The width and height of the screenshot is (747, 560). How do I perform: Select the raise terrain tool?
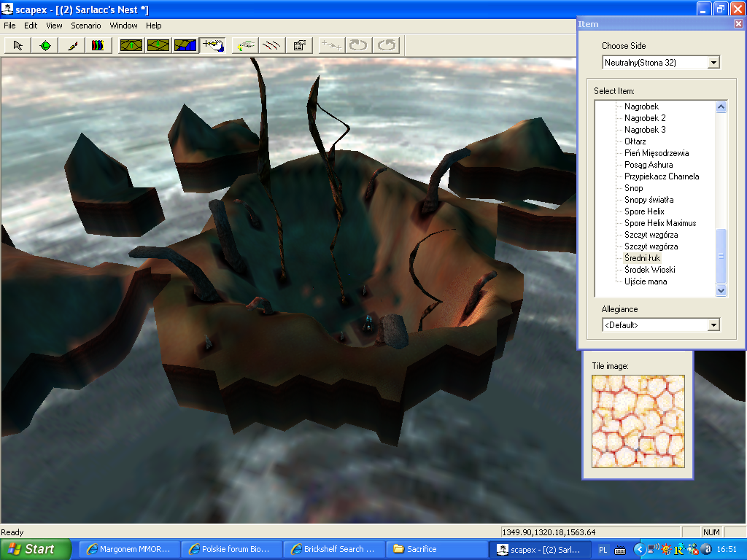(131, 45)
